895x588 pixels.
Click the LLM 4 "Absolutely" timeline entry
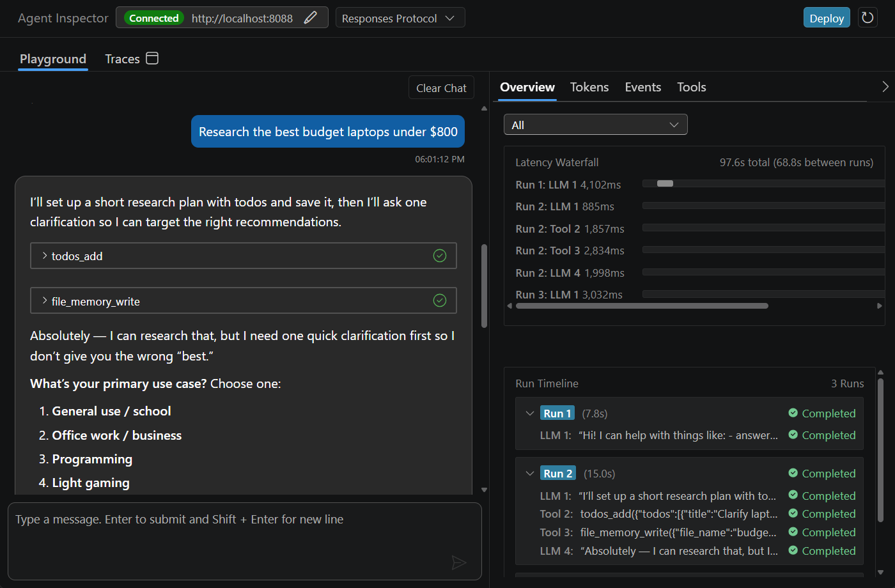pyautogui.click(x=697, y=551)
